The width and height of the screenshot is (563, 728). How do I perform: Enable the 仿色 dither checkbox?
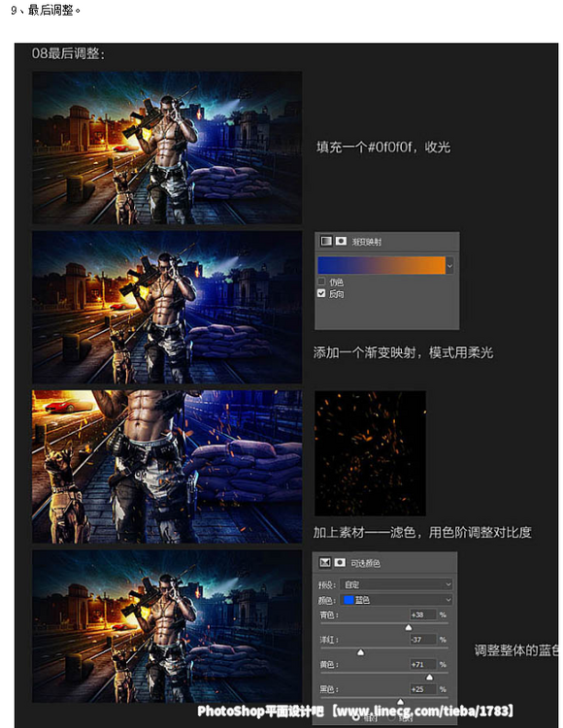pos(321,281)
